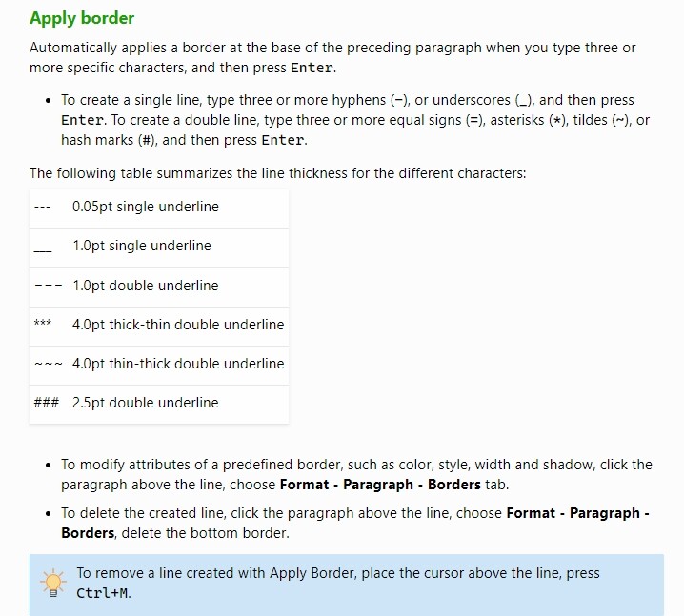Click the 4.0pt thin-thick double underline text
Viewport: 684px width, 616px height.
click(178, 364)
